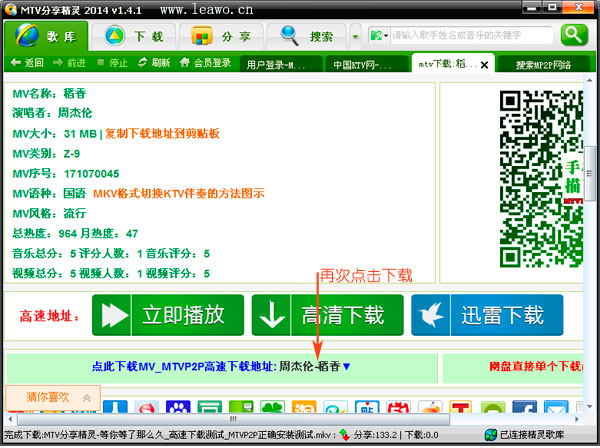
Task: Switch to the 中国KTV网 page tab
Action: (367, 64)
